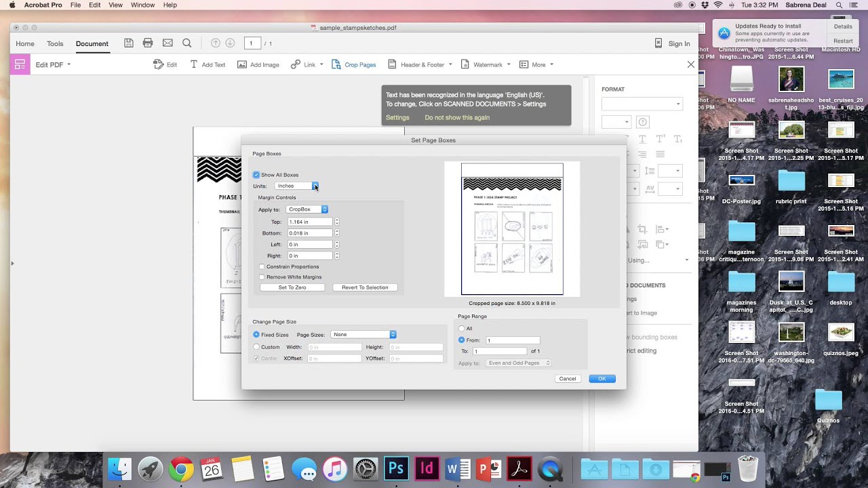This screenshot has height=488, width=868.
Task: Click the Cancel button in Set Page Boxes
Action: (x=568, y=379)
